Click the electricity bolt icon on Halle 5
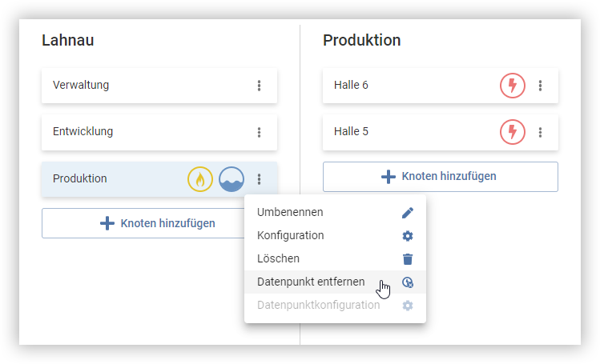600x364 pixels. 513,132
